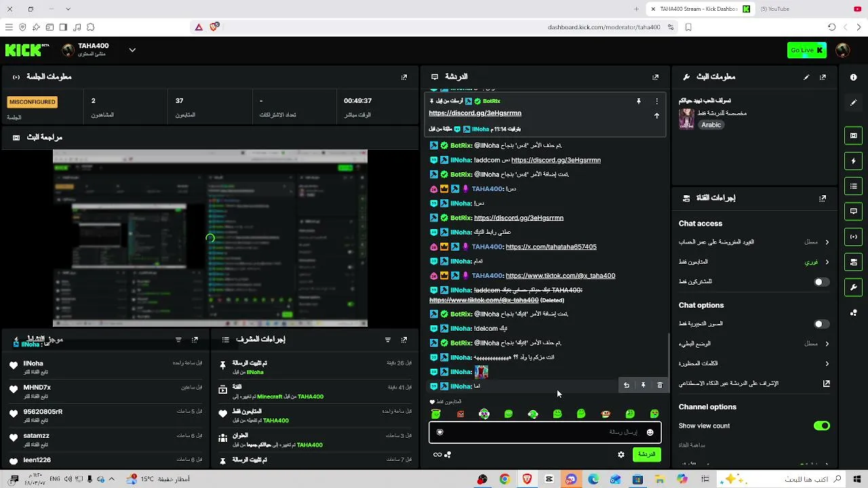Click the infinity icon below chat input
This screenshot has width=868, height=488.
[x=437, y=455]
